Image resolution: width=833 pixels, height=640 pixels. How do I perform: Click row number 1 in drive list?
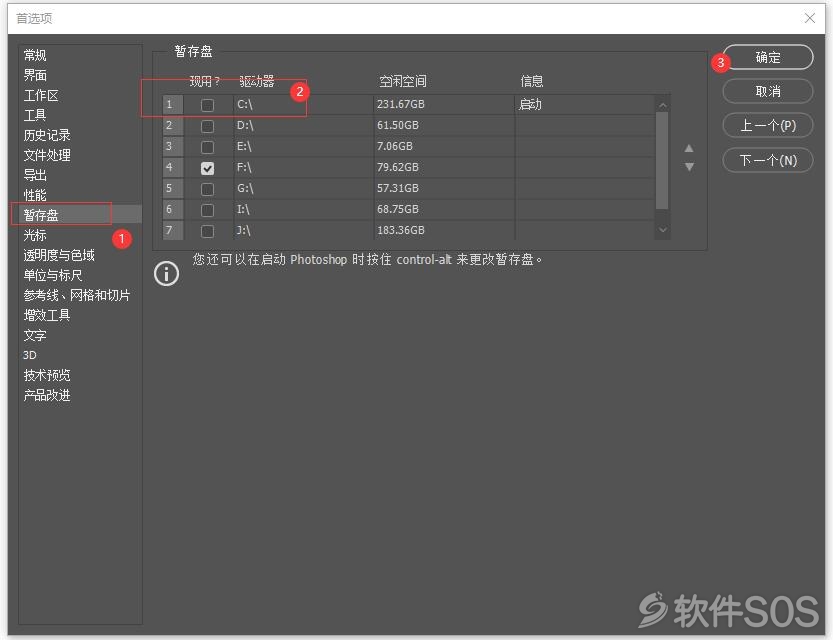(173, 104)
